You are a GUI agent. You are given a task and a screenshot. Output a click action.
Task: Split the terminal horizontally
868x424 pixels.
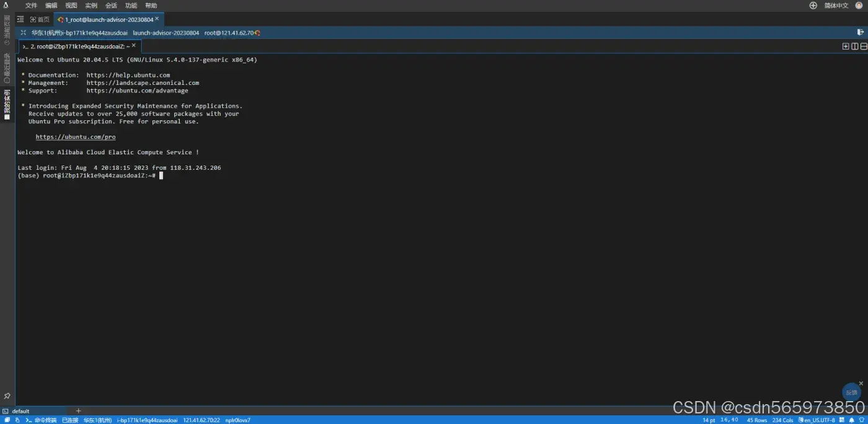864,46
